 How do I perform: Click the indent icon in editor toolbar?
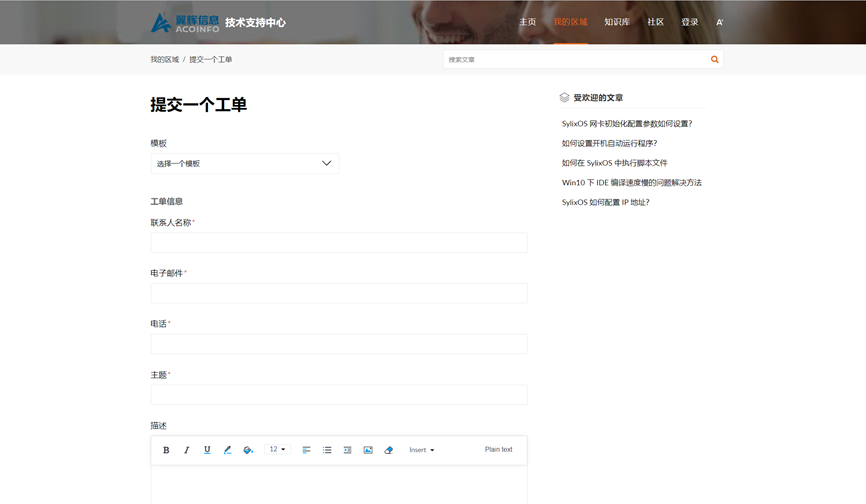point(347,450)
